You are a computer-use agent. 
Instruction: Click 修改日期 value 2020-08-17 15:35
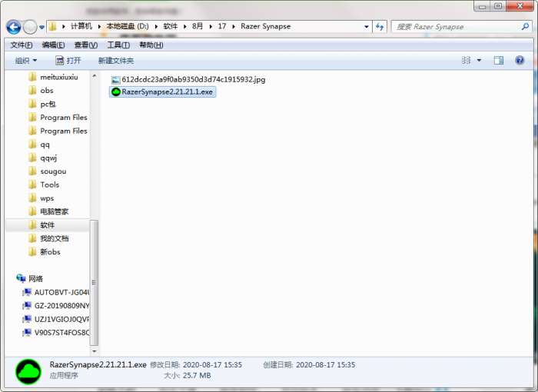pos(212,365)
